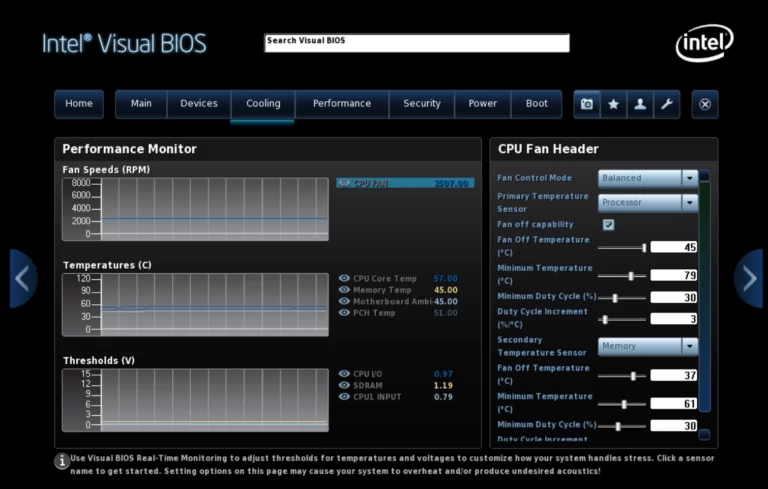Image resolution: width=768 pixels, height=489 pixels.
Task: Go to previous page with left arrow
Action: (22, 278)
